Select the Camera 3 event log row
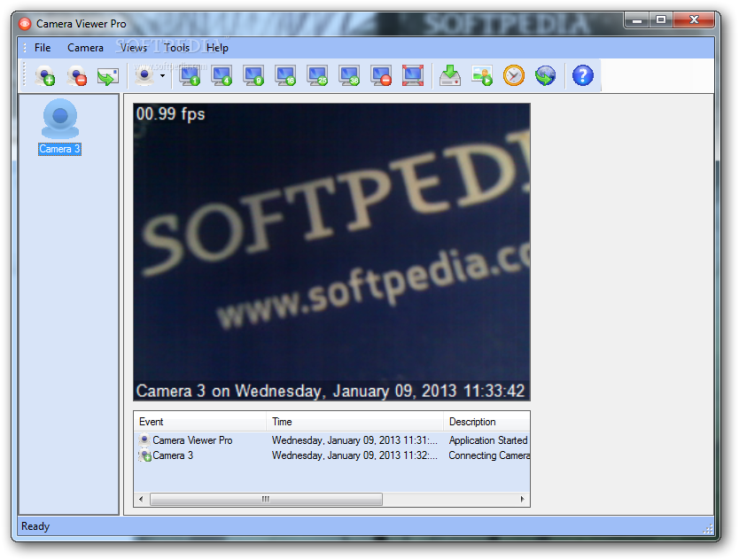This screenshot has height=560, width=739. (331, 455)
